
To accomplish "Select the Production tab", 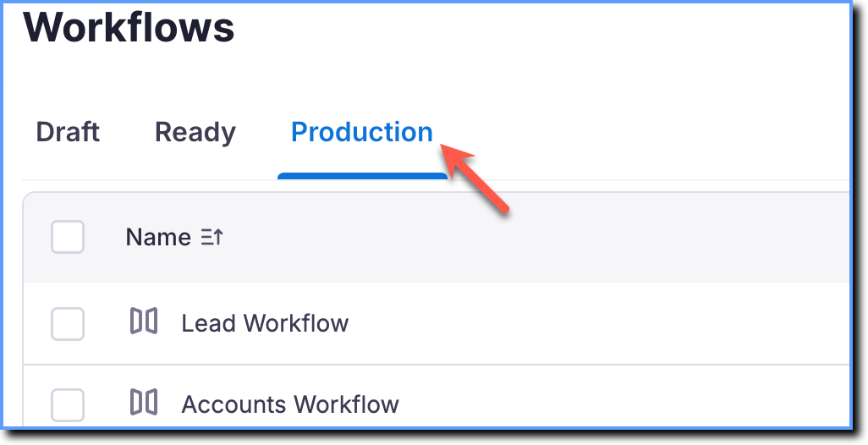I will point(362,132).
